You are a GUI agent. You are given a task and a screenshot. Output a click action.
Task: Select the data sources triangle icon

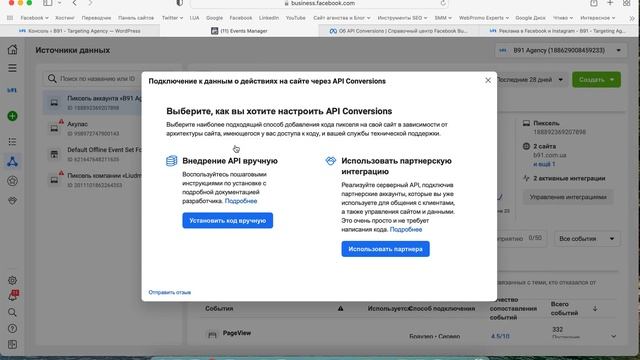[x=12, y=162]
